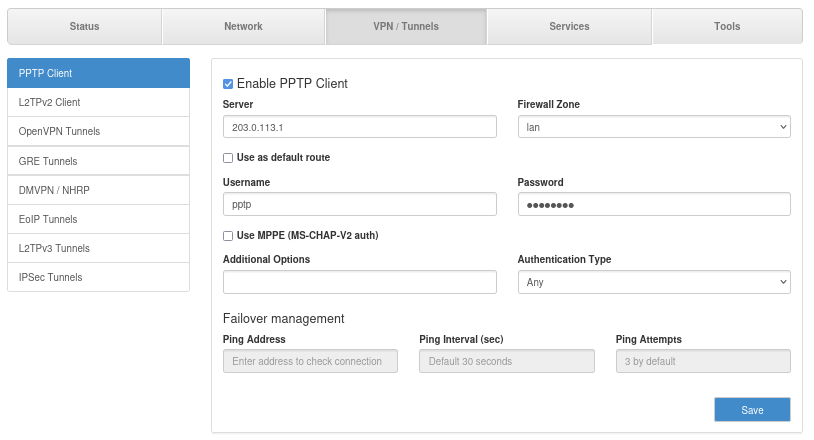Open L2TPv2 Client in sidebar
Screen dimensions: 814x440
coord(98,102)
